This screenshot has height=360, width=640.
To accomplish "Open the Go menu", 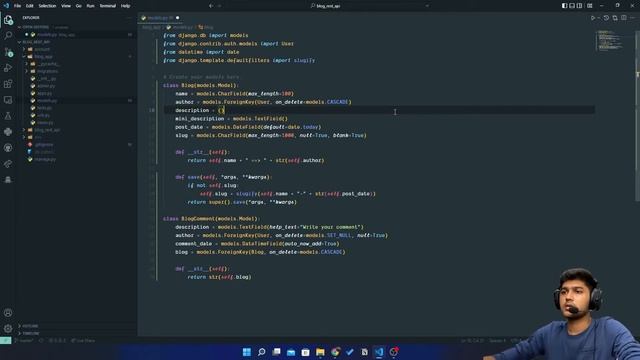I will 78,6.
